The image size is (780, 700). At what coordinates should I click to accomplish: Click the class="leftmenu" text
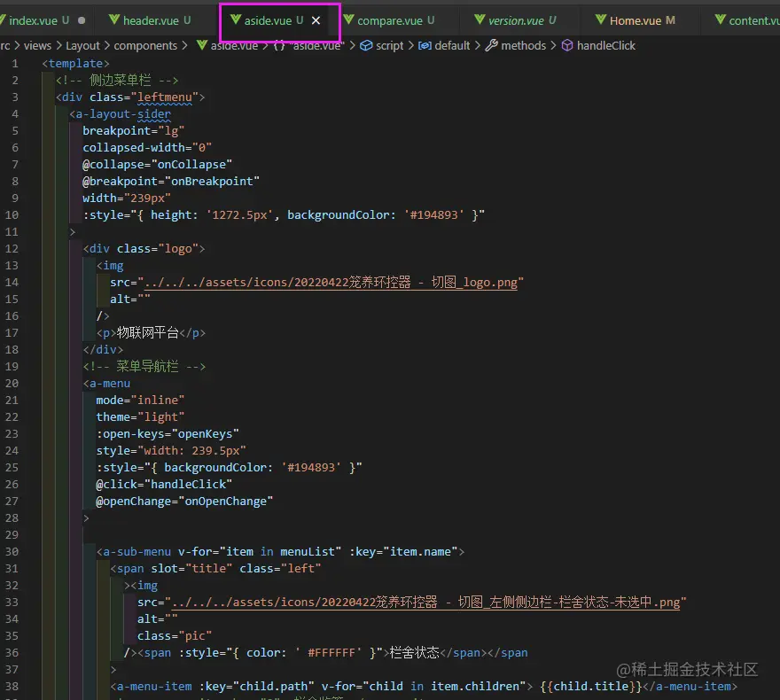pos(144,97)
